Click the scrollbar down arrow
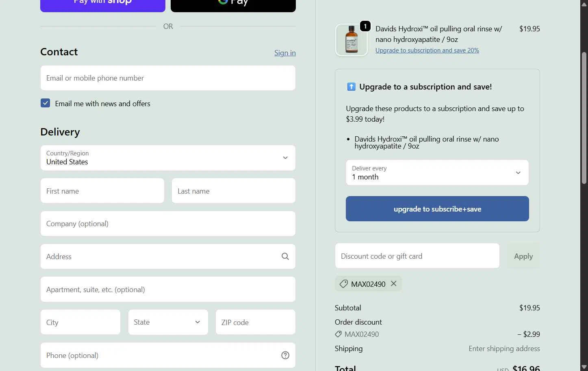Screen dimensions: 588x371 coord(584,367)
